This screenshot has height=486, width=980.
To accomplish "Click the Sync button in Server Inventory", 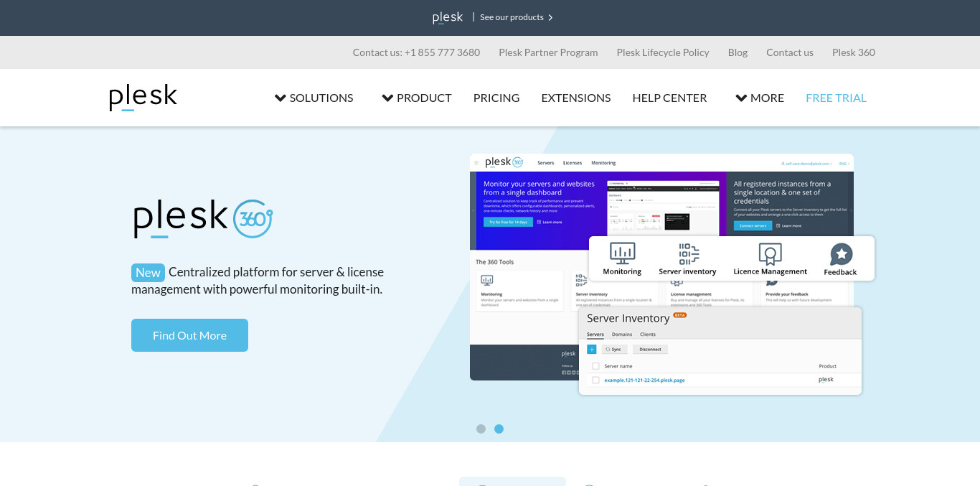I will pyautogui.click(x=614, y=350).
